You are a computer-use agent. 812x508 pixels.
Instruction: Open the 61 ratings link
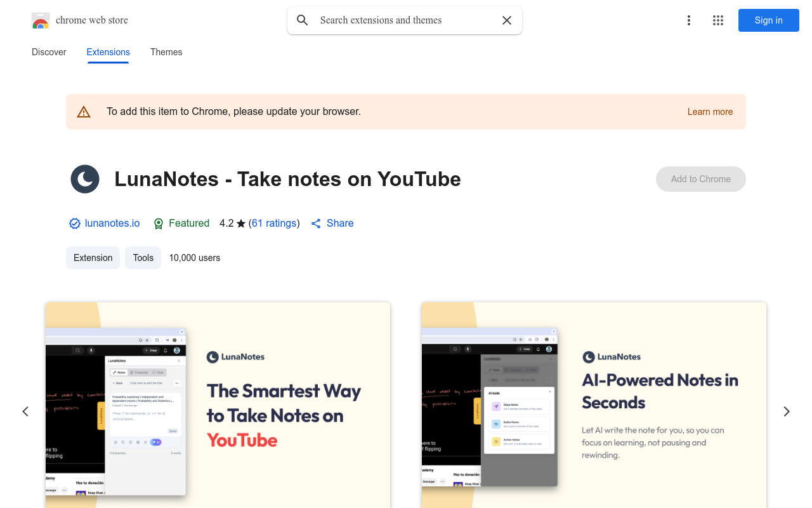coord(274,224)
